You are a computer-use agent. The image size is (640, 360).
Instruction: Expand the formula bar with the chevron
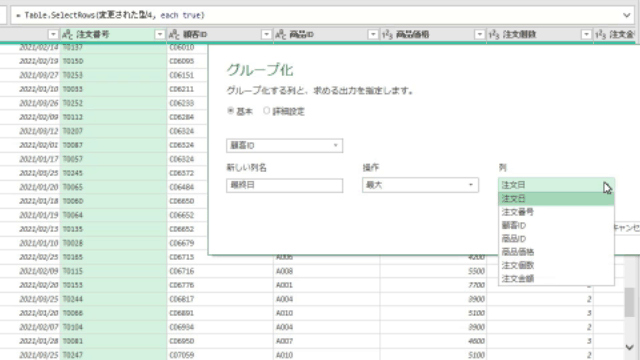(x=627, y=16)
